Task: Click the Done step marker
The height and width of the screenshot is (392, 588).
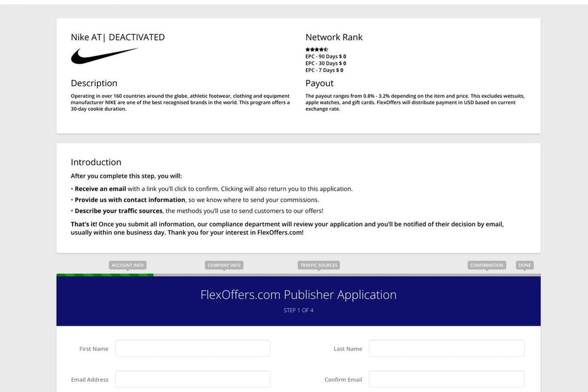Action: point(525,265)
